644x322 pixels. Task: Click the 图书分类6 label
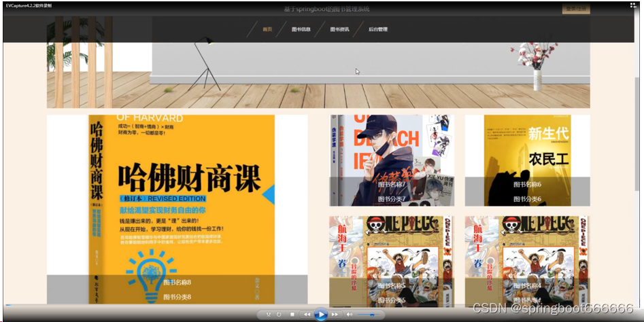pyautogui.click(x=527, y=199)
